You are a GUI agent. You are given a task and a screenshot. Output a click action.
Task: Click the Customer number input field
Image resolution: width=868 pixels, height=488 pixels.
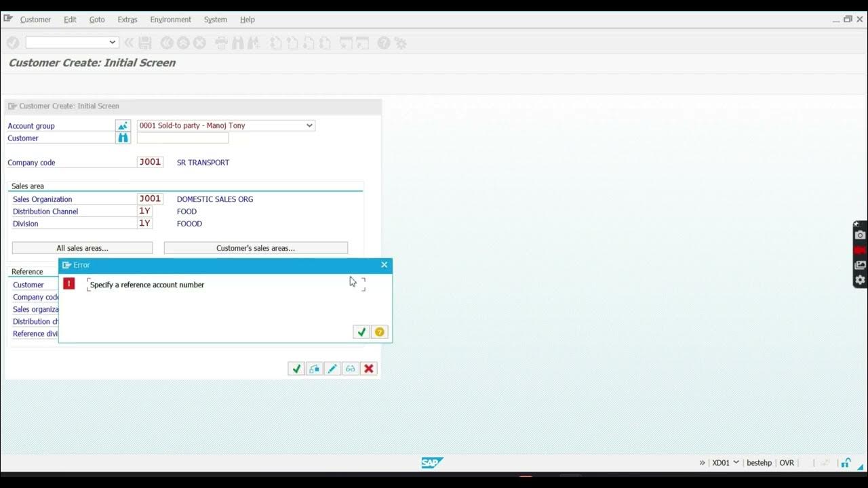(182, 138)
